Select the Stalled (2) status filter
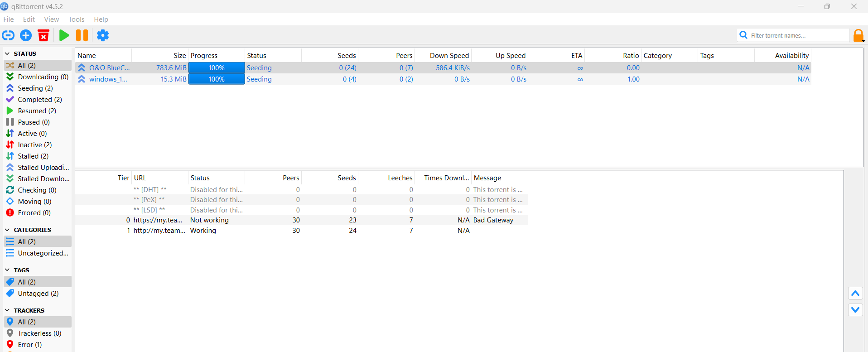Image resolution: width=868 pixels, height=352 pixels. click(38, 156)
